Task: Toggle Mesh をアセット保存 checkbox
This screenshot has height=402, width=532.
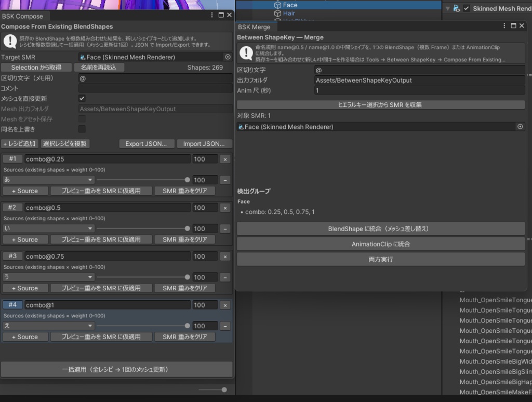Action: point(82,119)
